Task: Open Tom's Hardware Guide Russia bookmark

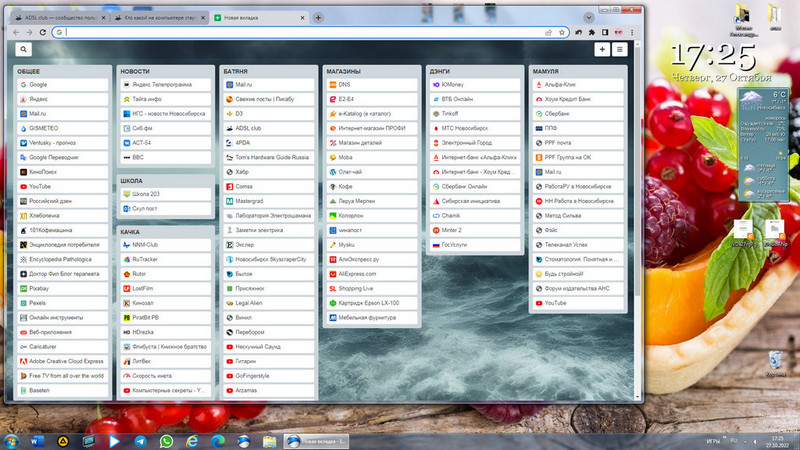Action: click(x=269, y=157)
